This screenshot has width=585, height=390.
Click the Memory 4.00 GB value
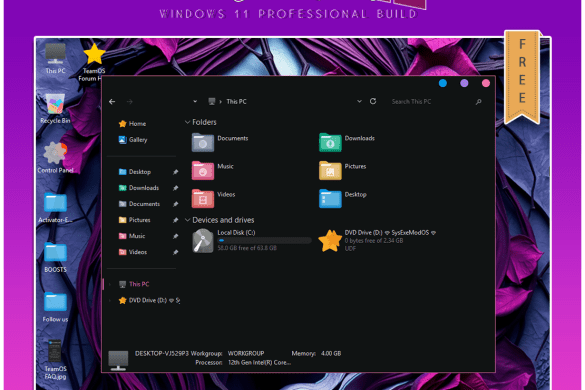(331, 353)
